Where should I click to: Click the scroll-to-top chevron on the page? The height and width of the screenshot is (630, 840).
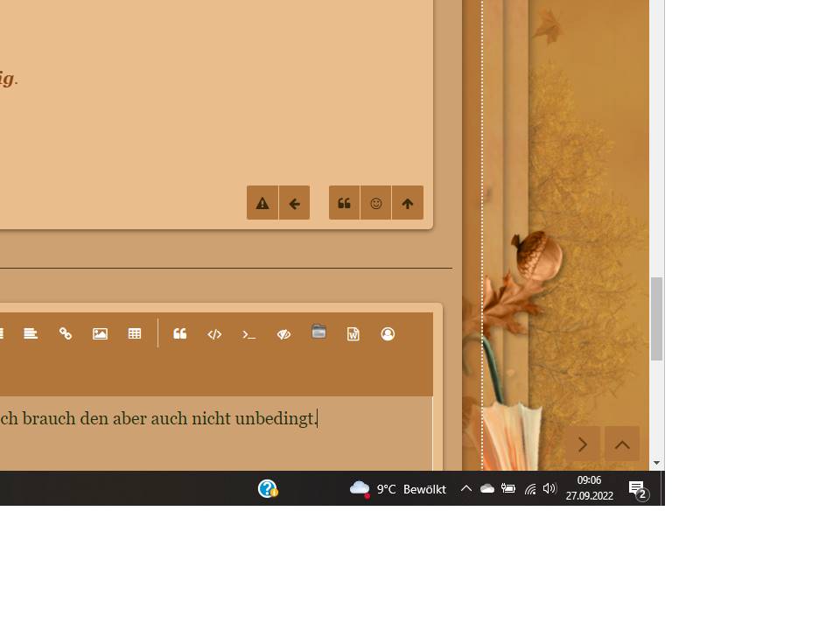[622, 444]
